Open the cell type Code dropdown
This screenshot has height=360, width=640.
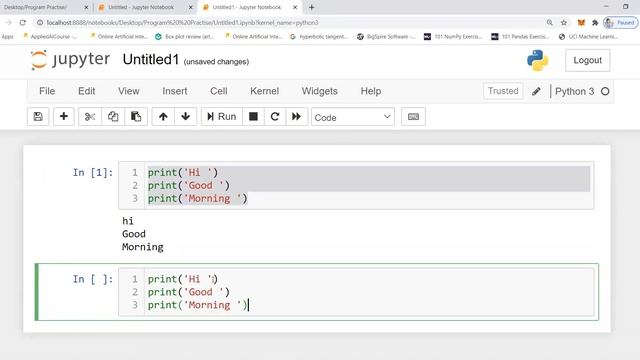tap(353, 117)
